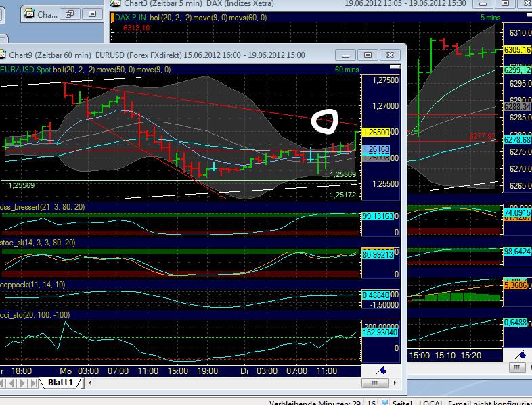Click 'LOCAL' in the status bar
This screenshot has height=405, width=532.
(x=430, y=403)
